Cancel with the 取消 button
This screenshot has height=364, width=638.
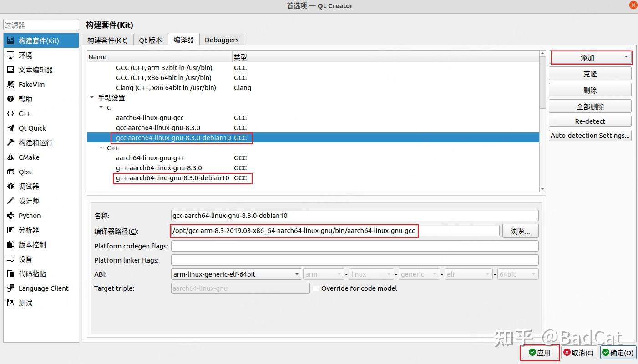coord(579,353)
